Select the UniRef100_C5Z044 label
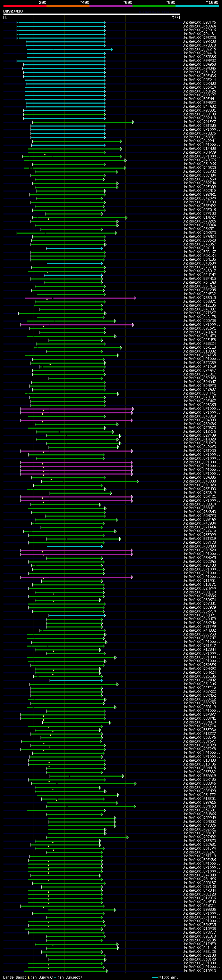Screen dimensions: 222x980 (199, 80)
